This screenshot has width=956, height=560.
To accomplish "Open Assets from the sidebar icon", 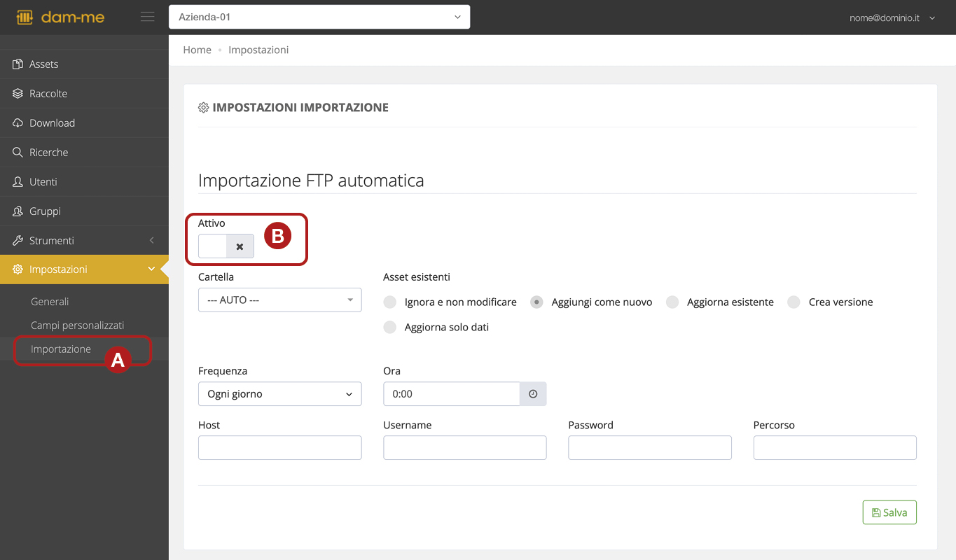I will (18, 64).
